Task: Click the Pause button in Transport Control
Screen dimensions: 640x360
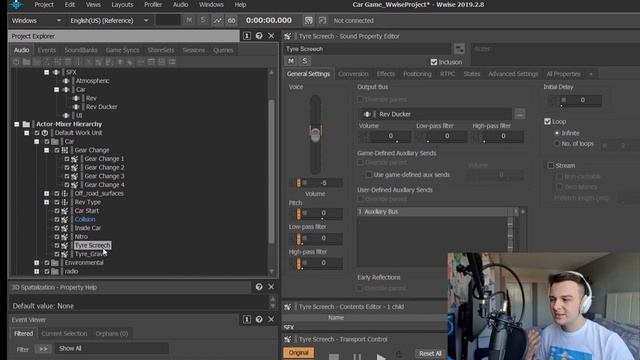Action: click(357, 356)
